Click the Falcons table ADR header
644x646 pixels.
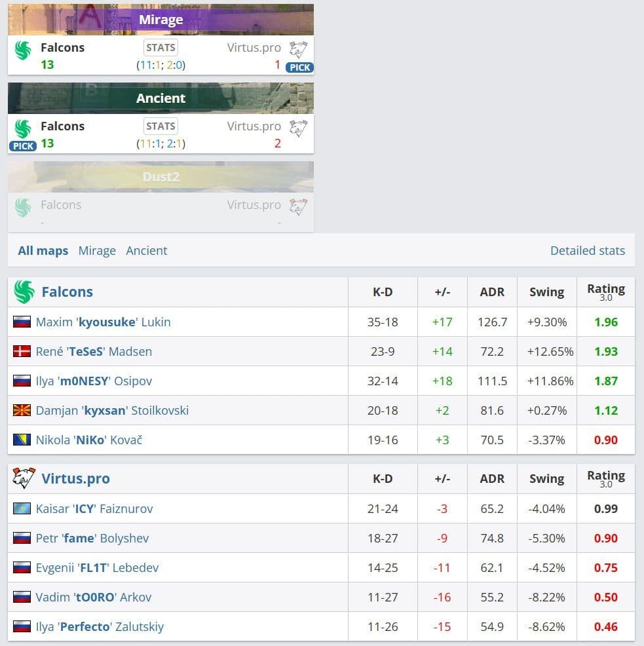click(x=492, y=292)
